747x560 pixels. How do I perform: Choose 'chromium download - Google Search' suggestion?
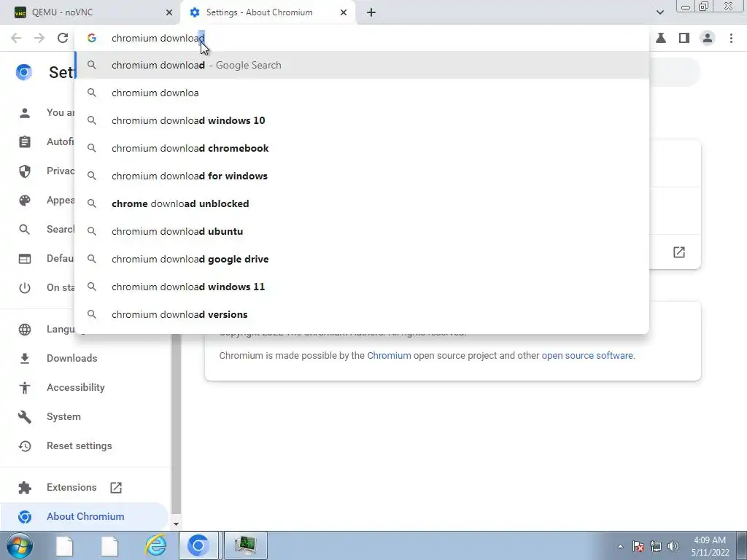(362, 65)
